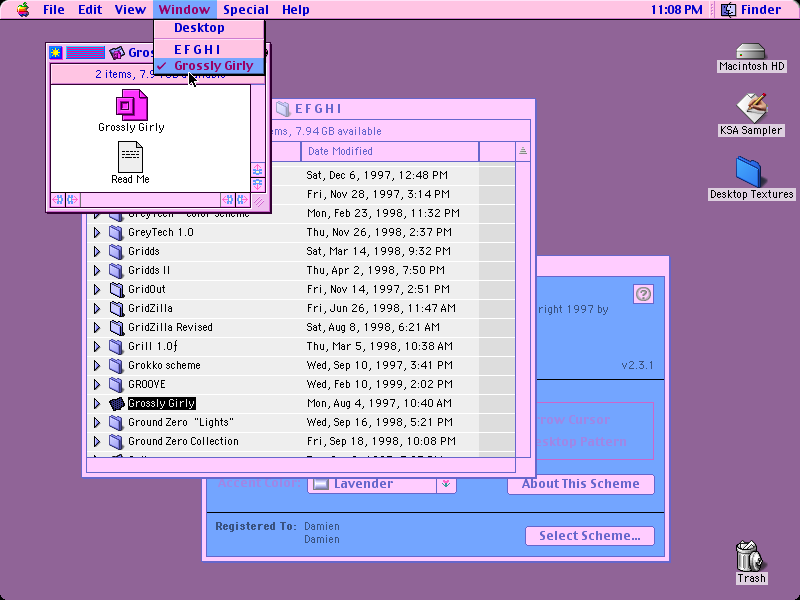Click the Gridds folder icon
The height and width of the screenshot is (600, 800).
coord(117,252)
